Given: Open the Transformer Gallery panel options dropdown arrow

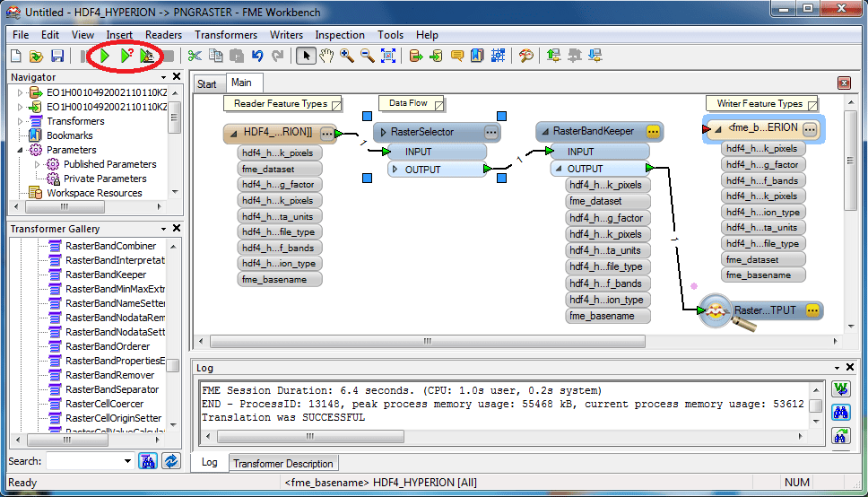Looking at the screenshot, I should point(164,229).
